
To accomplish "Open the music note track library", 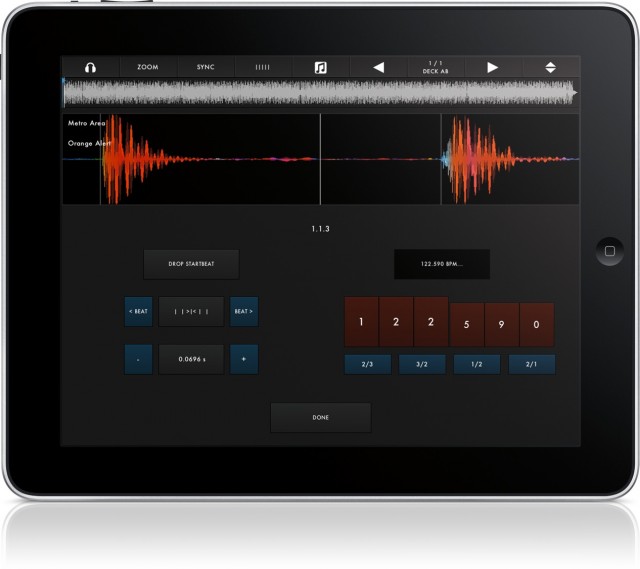I will coord(320,67).
